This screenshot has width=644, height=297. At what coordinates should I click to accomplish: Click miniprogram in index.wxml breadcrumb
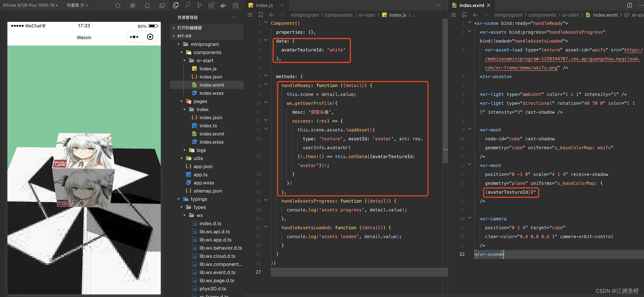(x=508, y=15)
